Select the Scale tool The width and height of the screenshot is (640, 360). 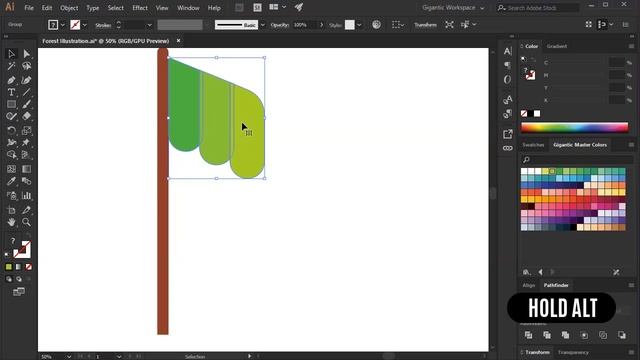coord(27,131)
